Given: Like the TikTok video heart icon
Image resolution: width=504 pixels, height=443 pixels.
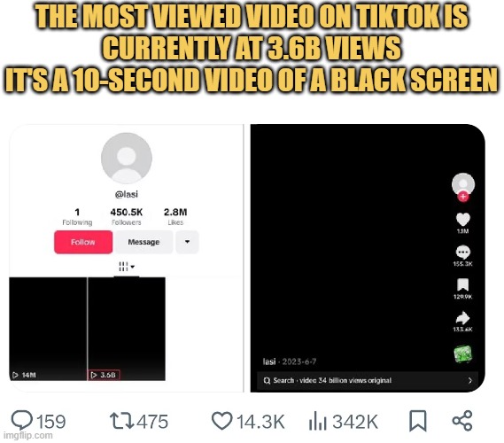Looking at the screenshot, I should 463,220.
